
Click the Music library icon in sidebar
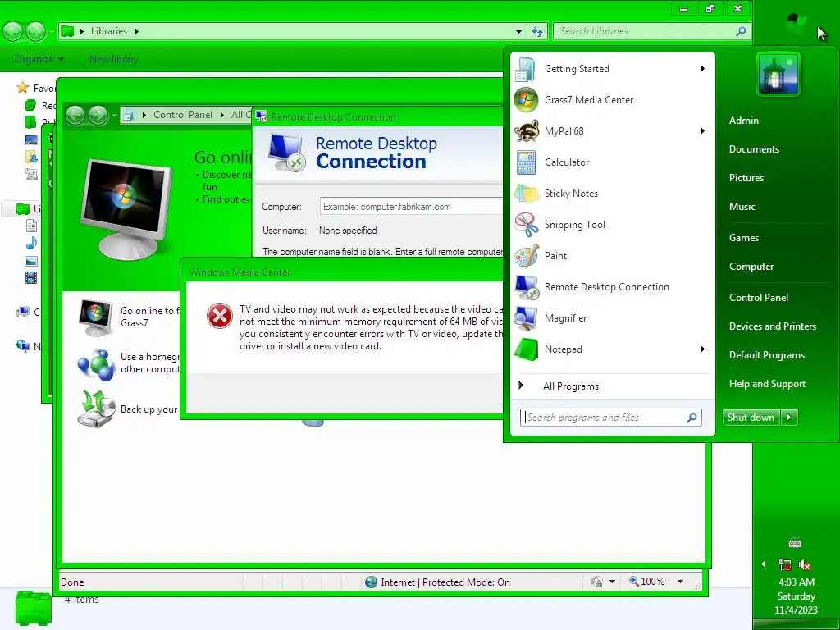click(32, 243)
